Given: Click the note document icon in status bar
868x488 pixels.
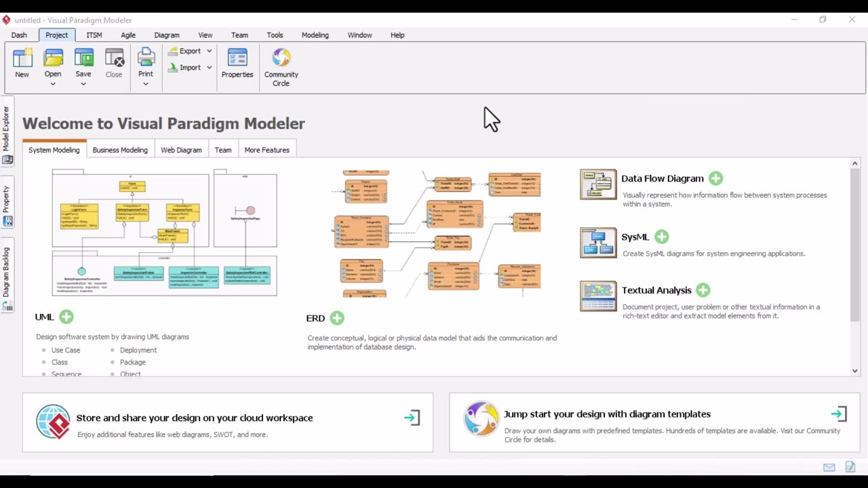Looking at the screenshot, I should pos(850,467).
